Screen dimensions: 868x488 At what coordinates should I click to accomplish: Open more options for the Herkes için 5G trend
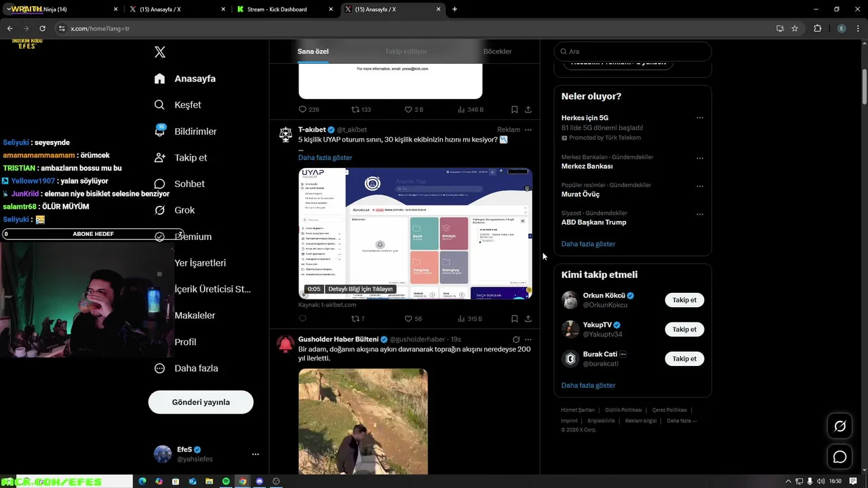[x=700, y=118]
